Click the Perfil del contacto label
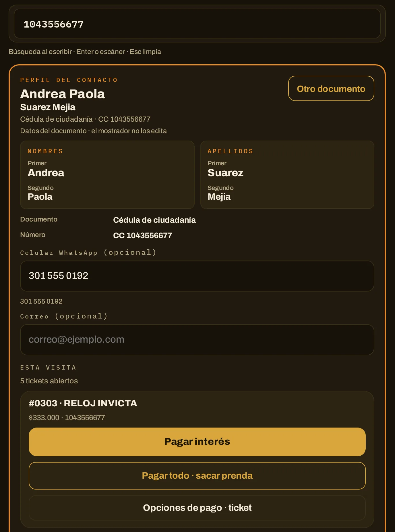395x532 pixels. [x=69, y=80]
